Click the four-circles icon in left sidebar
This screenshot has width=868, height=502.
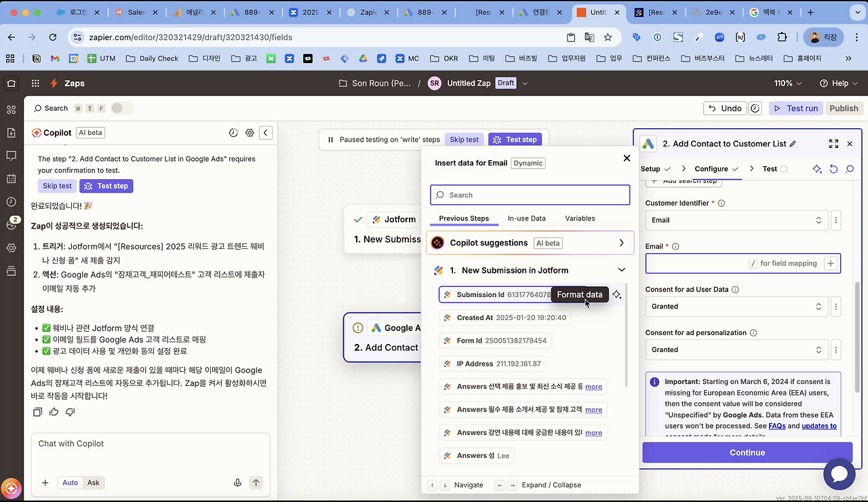11,110
